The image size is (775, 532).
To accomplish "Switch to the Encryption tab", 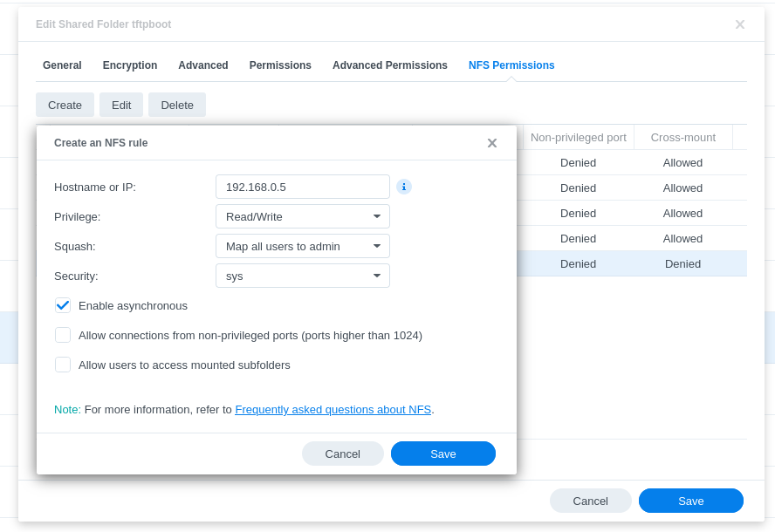I will point(130,65).
